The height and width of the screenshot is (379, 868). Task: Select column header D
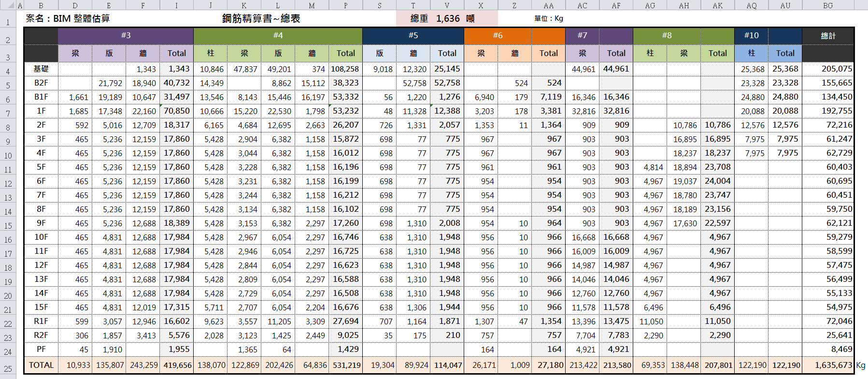[x=75, y=5]
